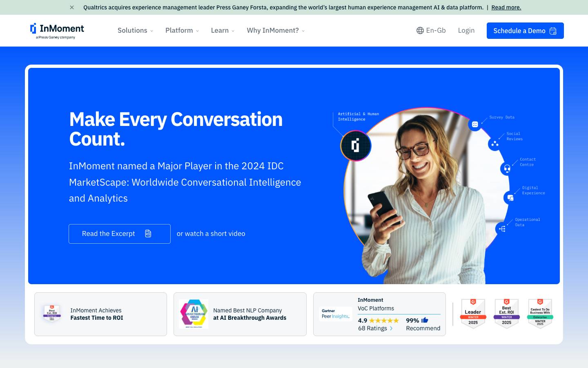The width and height of the screenshot is (588, 368).
Task: Click the Gartner Peer Insights logo
Action: coord(336,314)
